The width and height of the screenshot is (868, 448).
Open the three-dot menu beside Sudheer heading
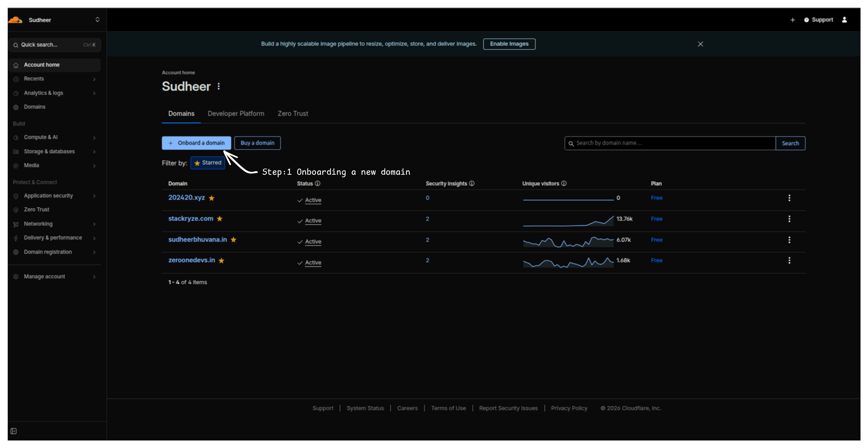(x=219, y=86)
